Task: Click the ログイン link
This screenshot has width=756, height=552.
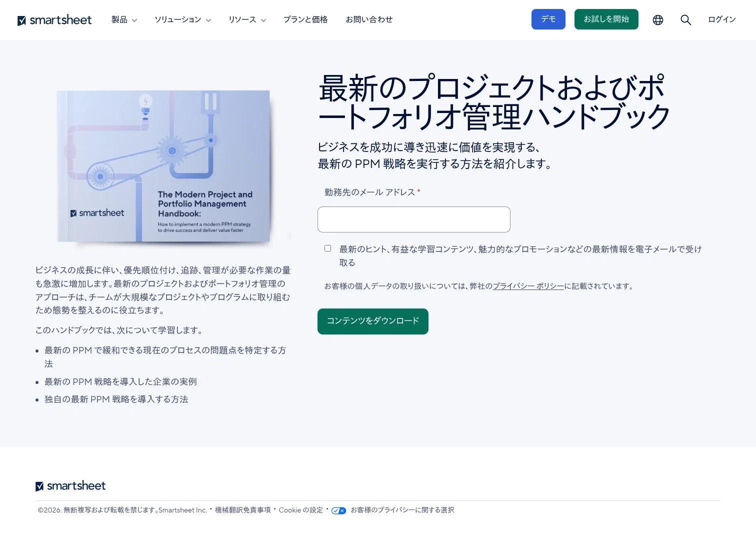Action: coord(722,19)
